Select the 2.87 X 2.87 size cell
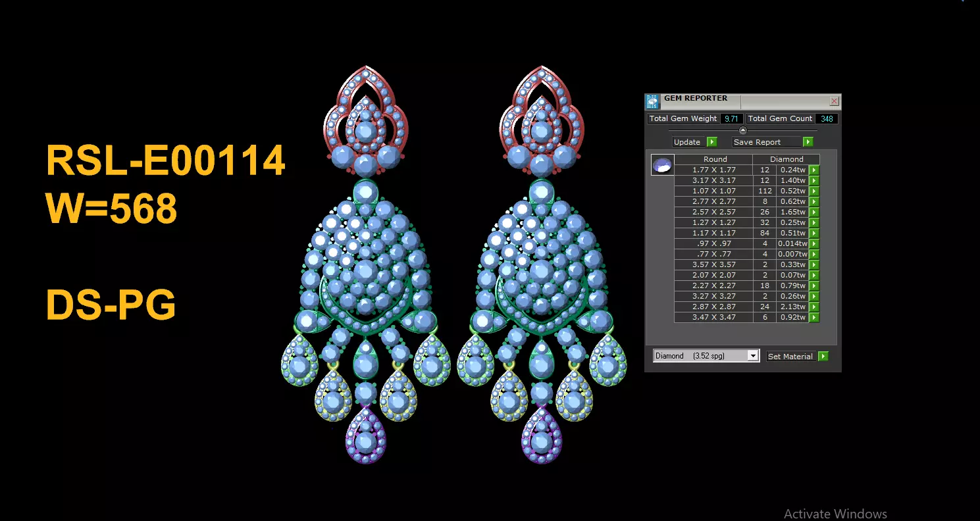 [714, 307]
